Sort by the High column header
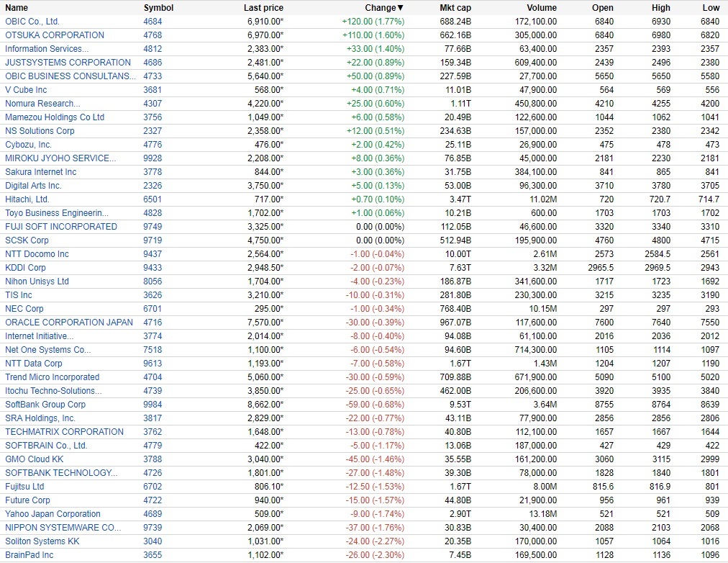728x563 pixels. click(660, 8)
